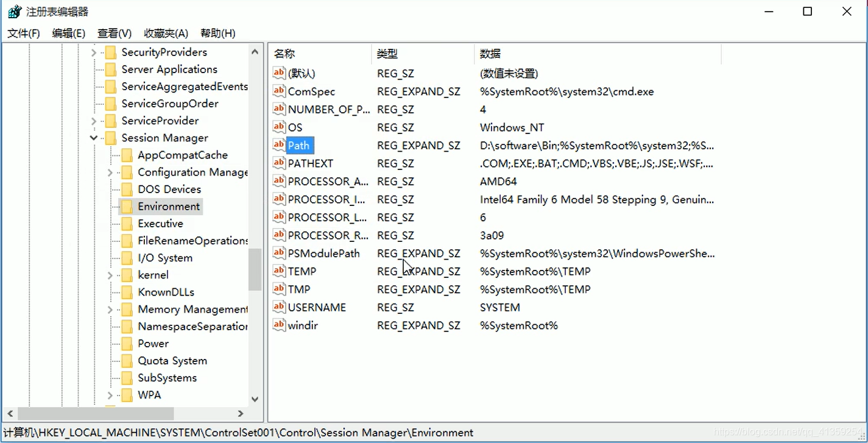Image resolution: width=868 pixels, height=443 pixels.
Task: Click the tree pane scroll right arrow
Action: [241, 414]
